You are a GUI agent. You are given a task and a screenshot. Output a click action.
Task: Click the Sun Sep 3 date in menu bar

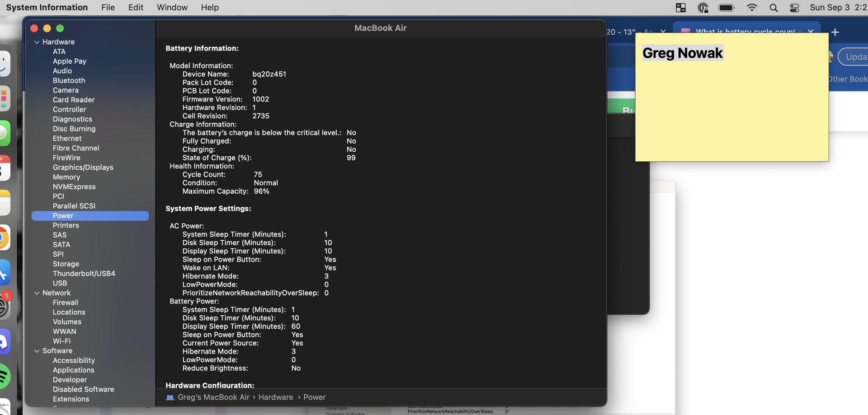click(830, 8)
